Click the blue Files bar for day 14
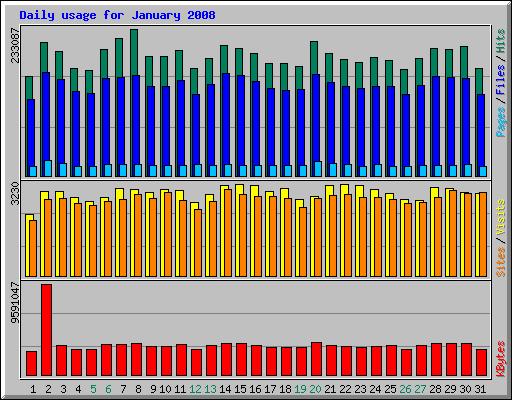Screen dimensions: 512x400 point(226,118)
